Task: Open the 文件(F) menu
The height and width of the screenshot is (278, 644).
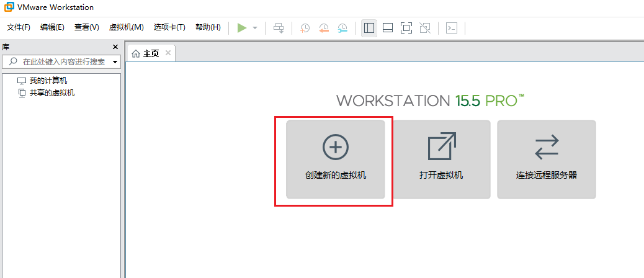Action: click(19, 27)
